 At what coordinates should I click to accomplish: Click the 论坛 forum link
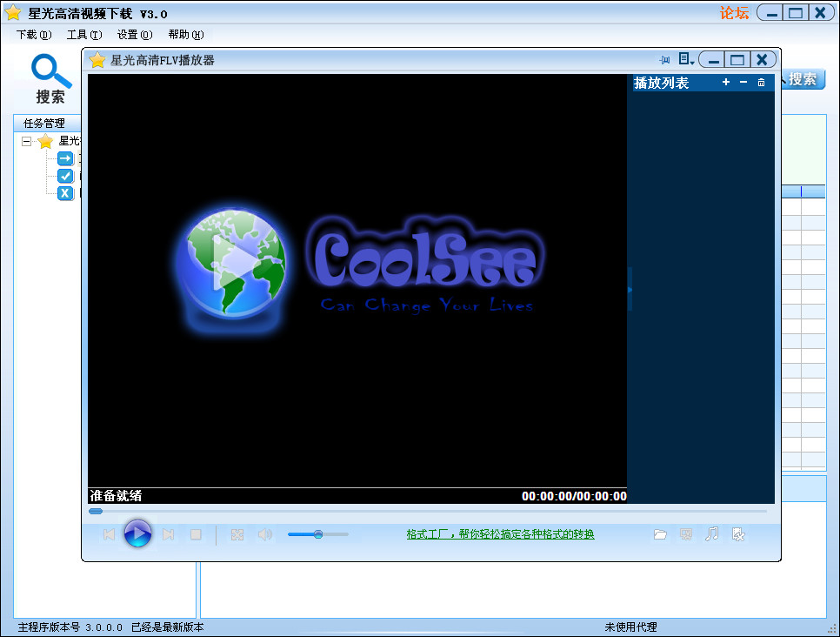click(x=734, y=13)
